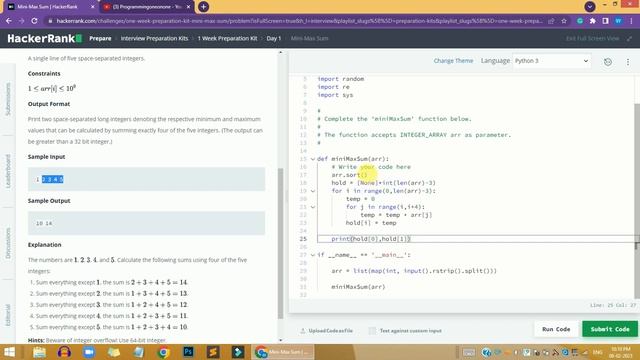This screenshot has height=360, width=640.
Task: Reload the page
Action: click(x=34, y=21)
